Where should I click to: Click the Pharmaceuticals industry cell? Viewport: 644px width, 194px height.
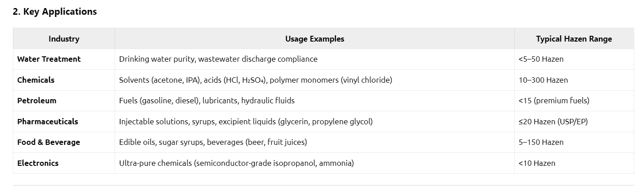point(48,122)
